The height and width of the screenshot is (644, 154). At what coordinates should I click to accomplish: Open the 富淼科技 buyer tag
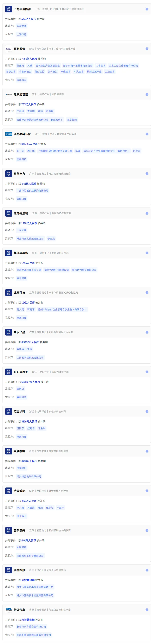[x=21, y=159]
